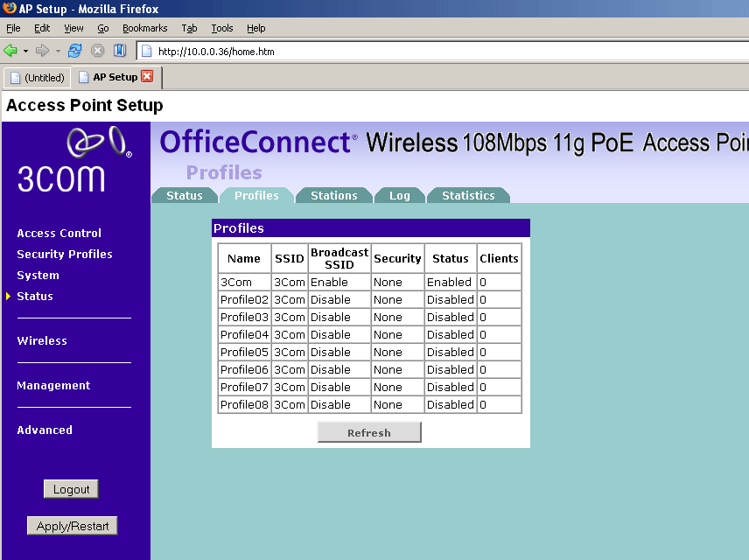Click the 3Com logo
749x560 pixels.
[x=75, y=159]
